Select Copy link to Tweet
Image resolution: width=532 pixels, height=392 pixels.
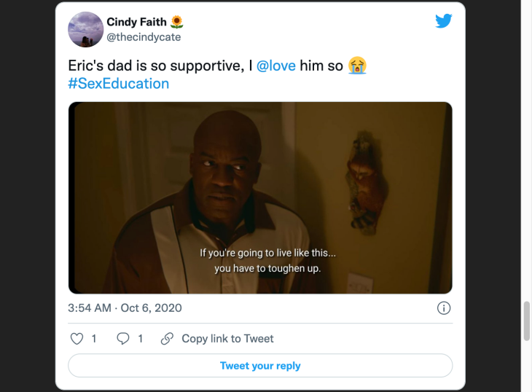click(227, 338)
